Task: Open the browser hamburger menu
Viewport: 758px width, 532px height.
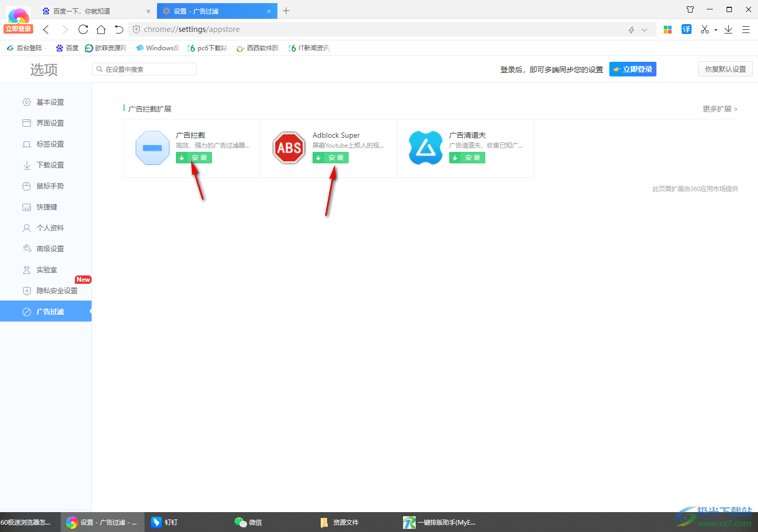Action: (746, 29)
